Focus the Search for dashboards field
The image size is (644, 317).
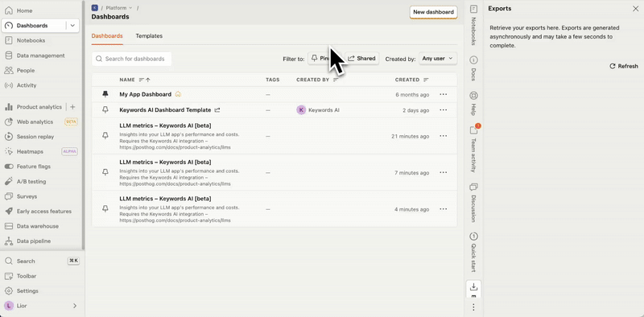coord(131,59)
